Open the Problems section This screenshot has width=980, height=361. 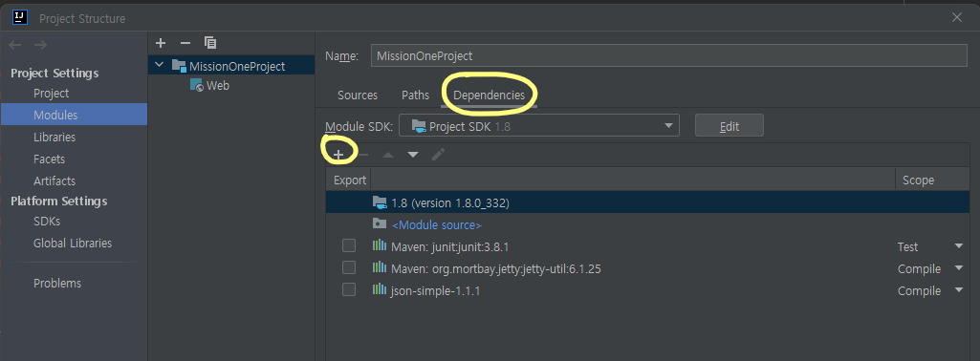click(x=57, y=284)
